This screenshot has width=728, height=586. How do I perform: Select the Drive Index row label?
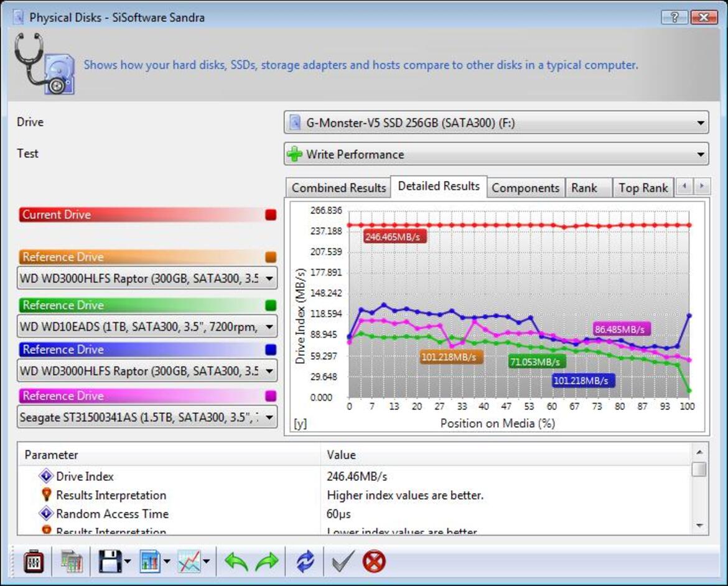tap(85, 477)
